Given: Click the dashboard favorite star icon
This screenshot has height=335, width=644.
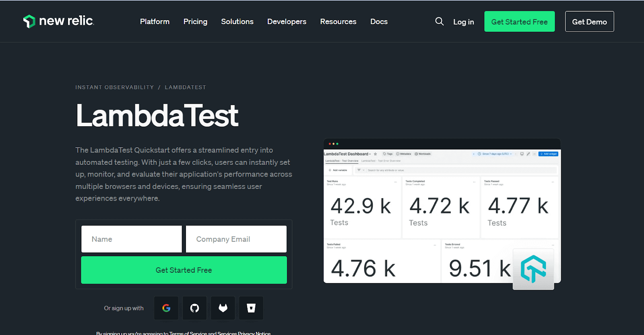Looking at the screenshot, I should pos(375,154).
